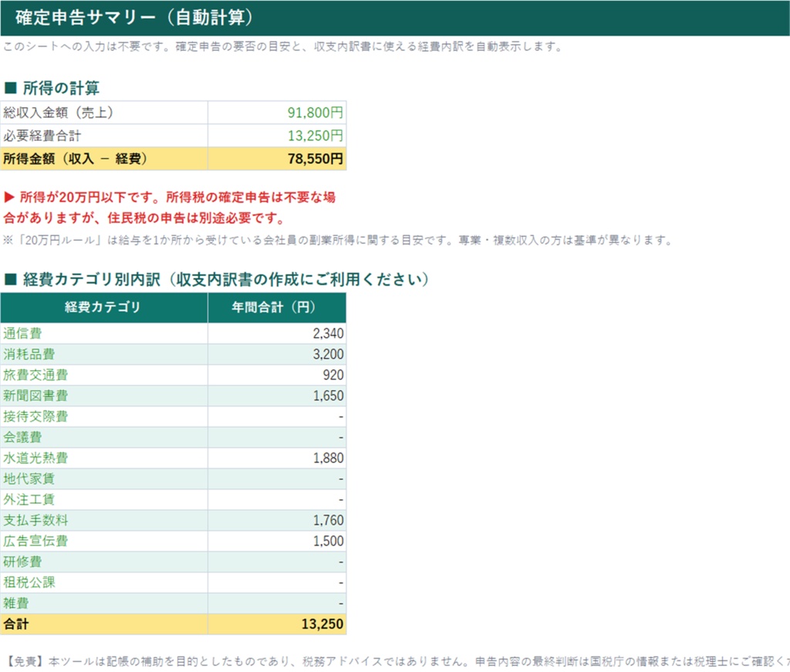Select the 会議費 category cell
The width and height of the screenshot is (790, 672).
click(104, 437)
